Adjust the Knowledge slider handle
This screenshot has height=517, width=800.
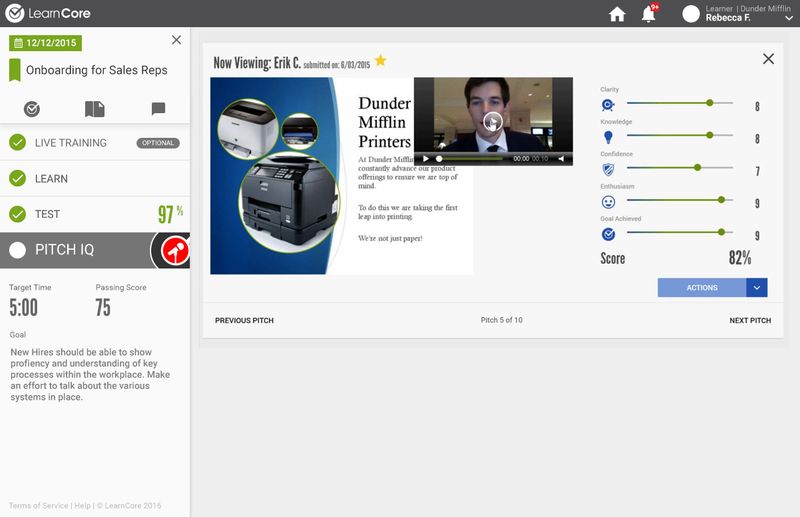click(x=710, y=135)
